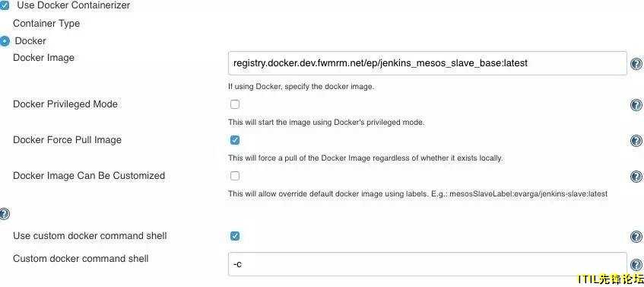Click the Docker Force Pull Image label
644x287 pixels.
[x=68, y=140]
